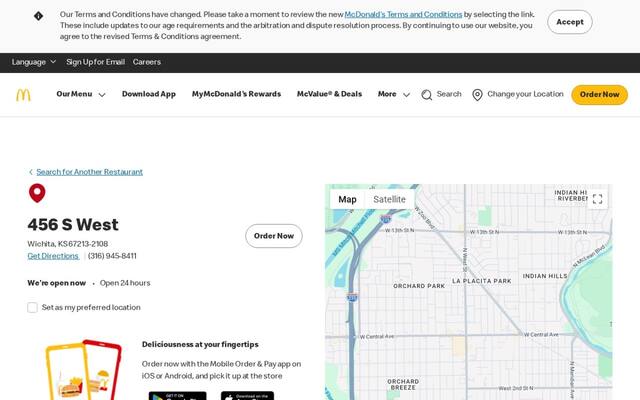640x400 pixels.
Task: Click the back chevron beside Search for Another Restaurant
Action: coord(31,172)
